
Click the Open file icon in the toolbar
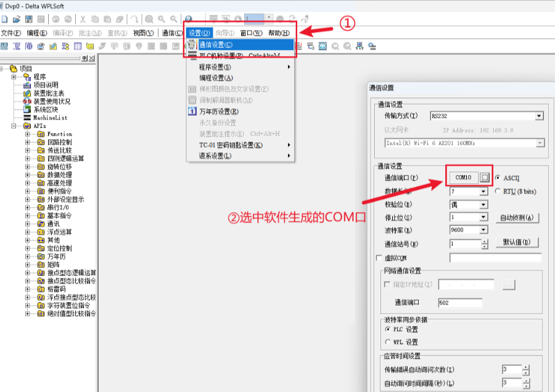(x=17, y=19)
